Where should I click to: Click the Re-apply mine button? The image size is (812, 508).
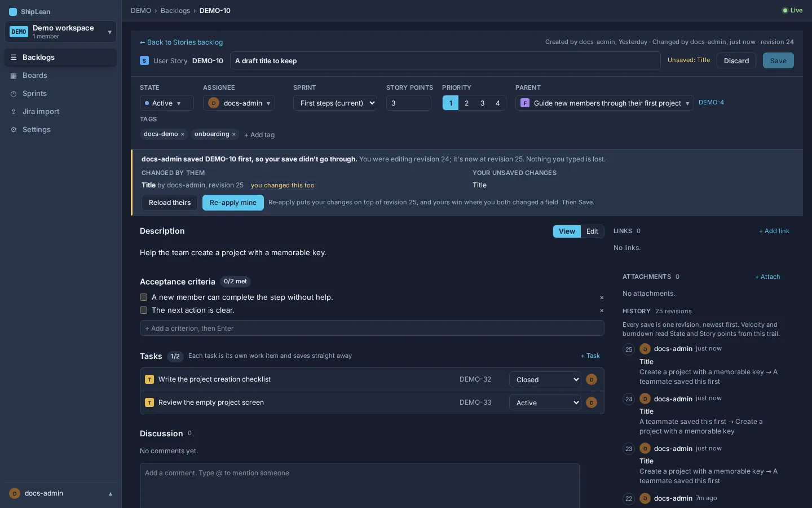233,203
